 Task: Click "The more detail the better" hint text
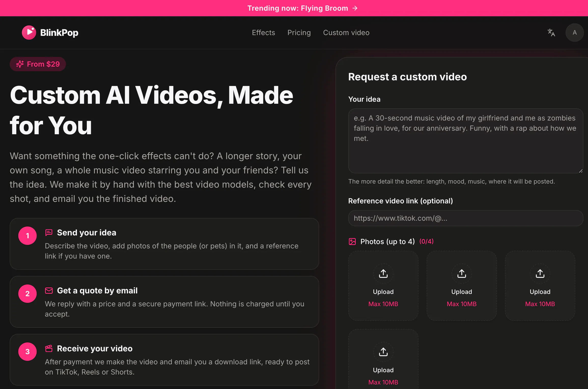[452, 182]
